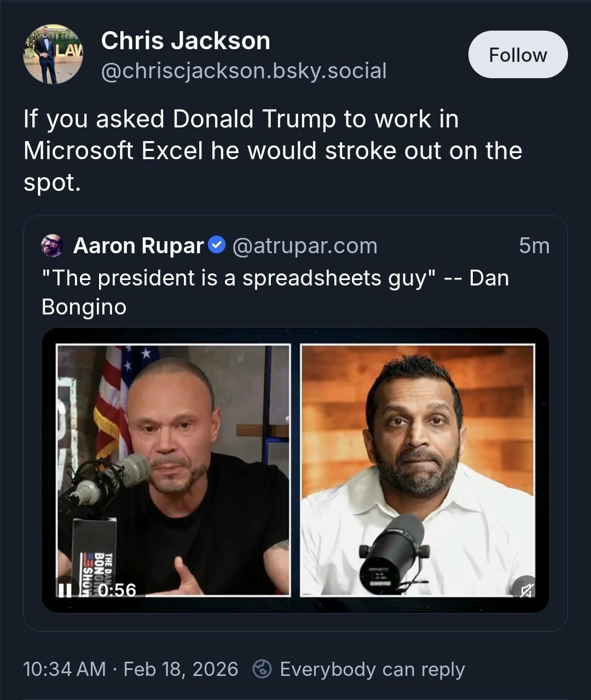This screenshot has width=591, height=700.
Task: Click the 10:34 AM post timestamp
Action: click(64, 669)
